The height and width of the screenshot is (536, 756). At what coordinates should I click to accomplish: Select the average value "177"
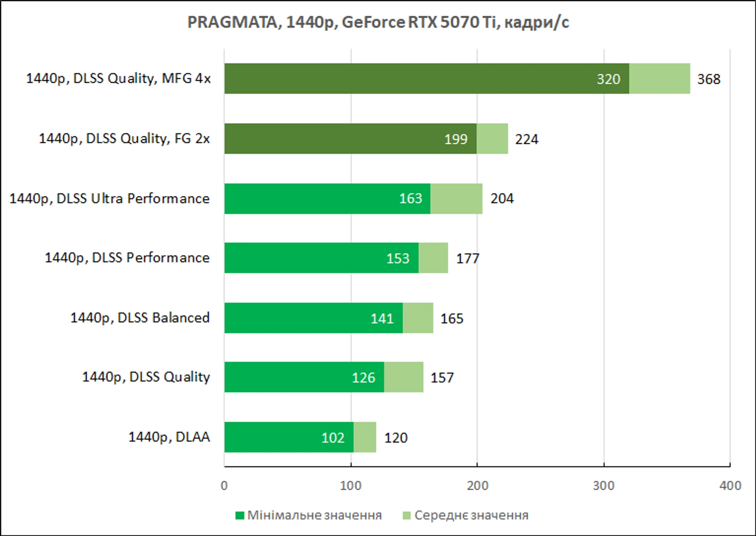click(x=468, y=259)
